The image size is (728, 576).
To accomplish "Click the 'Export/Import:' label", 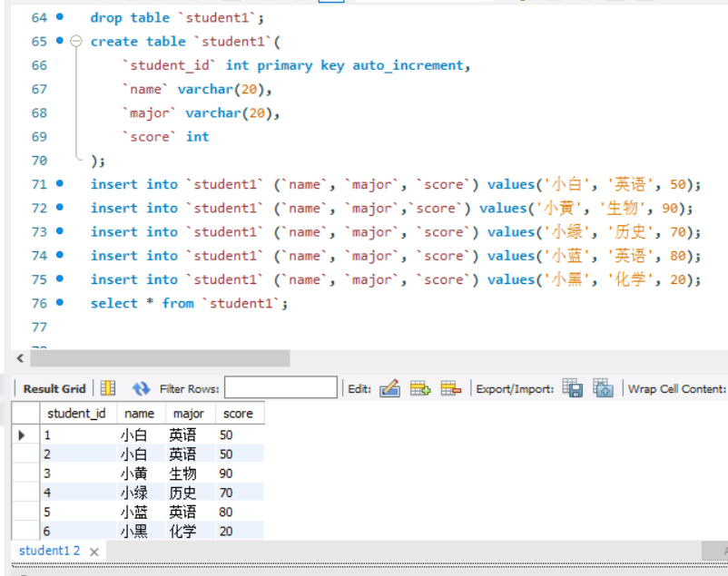I will pyautogui.click(x=515, y=389).
